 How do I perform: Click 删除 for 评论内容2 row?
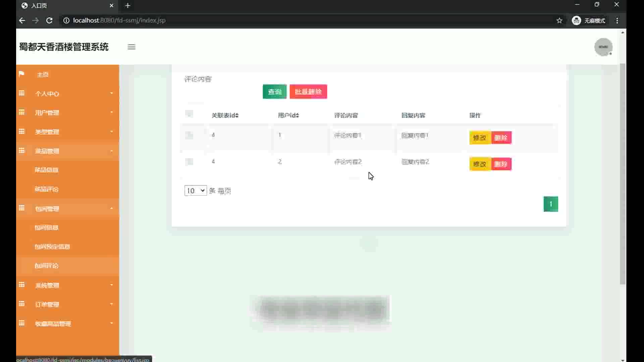coord(501,164)
